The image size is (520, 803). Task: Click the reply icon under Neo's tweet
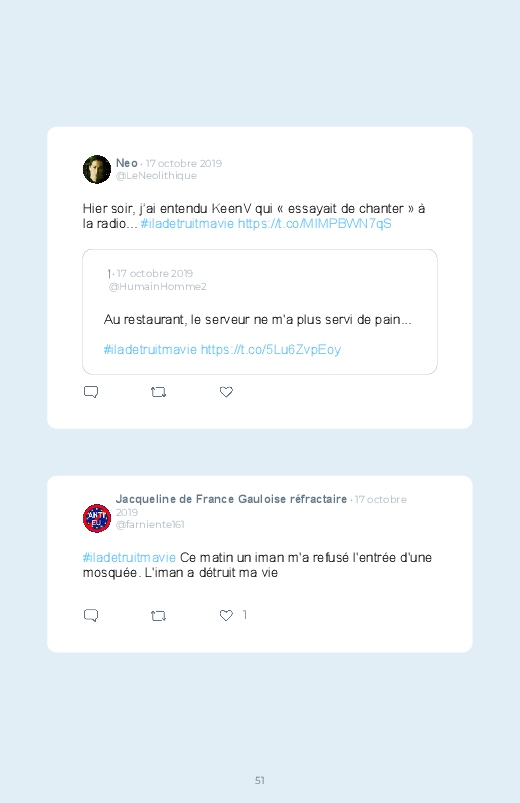point(91,392)
